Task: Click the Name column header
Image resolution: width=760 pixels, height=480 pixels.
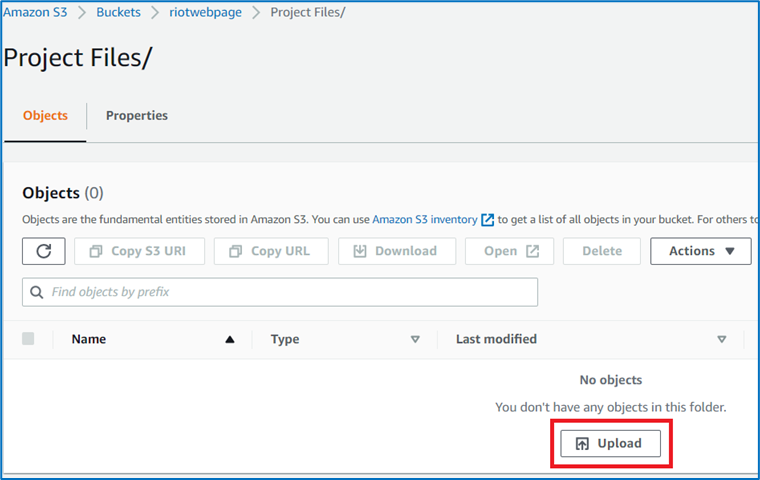Action: [x=89, y=339]
